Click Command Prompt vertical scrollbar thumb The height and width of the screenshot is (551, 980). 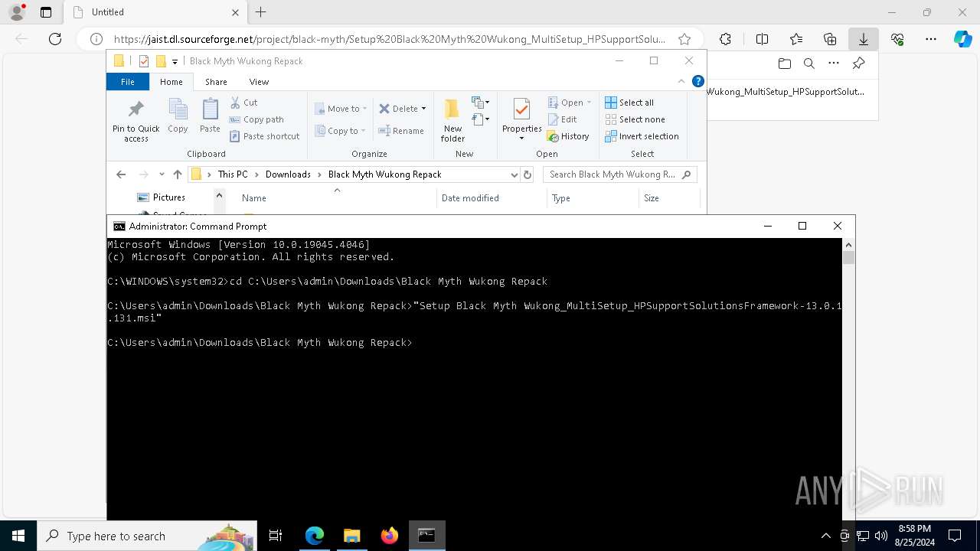(848, 257)
